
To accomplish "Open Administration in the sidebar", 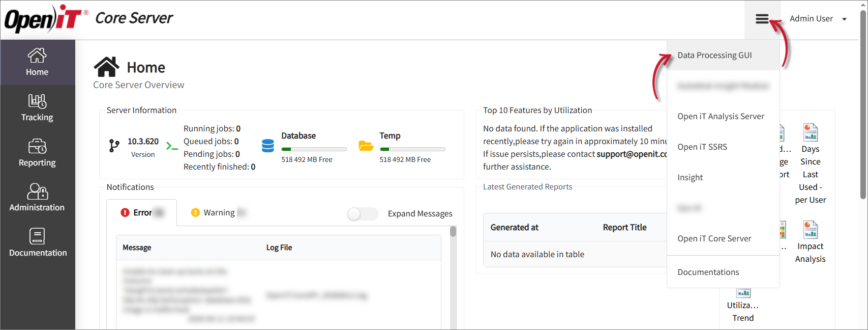I will pyautogui.click(x=37, y=198).
